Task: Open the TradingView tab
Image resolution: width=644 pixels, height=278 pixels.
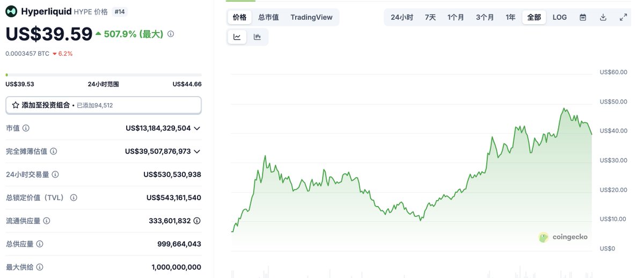Action: [311, 17]
